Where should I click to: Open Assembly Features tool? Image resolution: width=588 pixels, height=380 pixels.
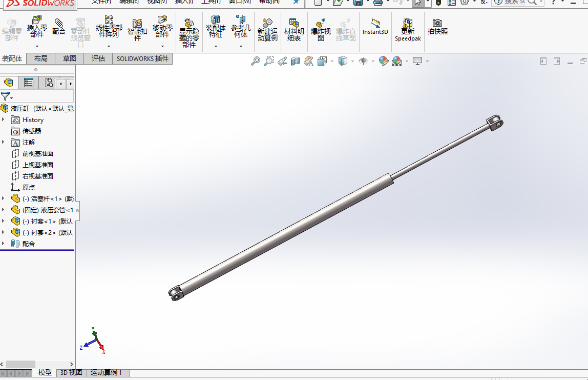coord(216,27)
